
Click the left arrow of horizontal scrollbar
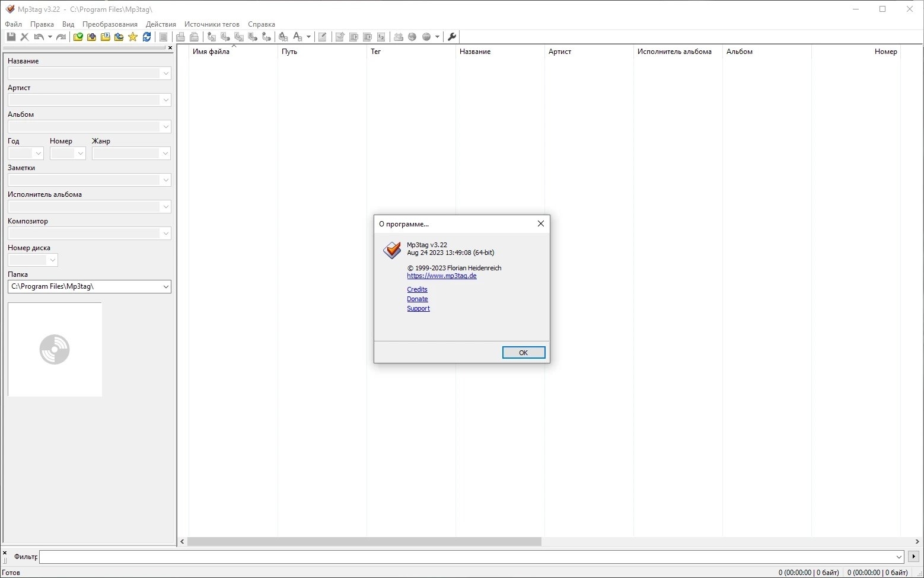[182, 541]
